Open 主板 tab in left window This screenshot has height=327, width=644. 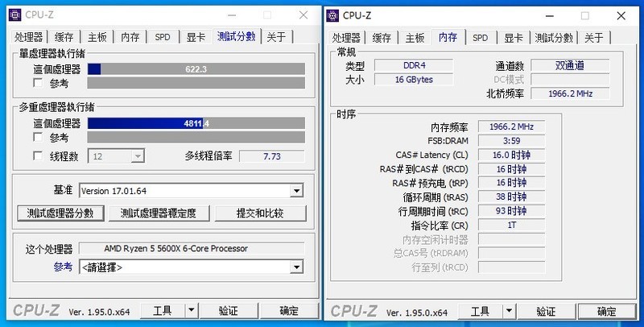[x=97, y=37]
